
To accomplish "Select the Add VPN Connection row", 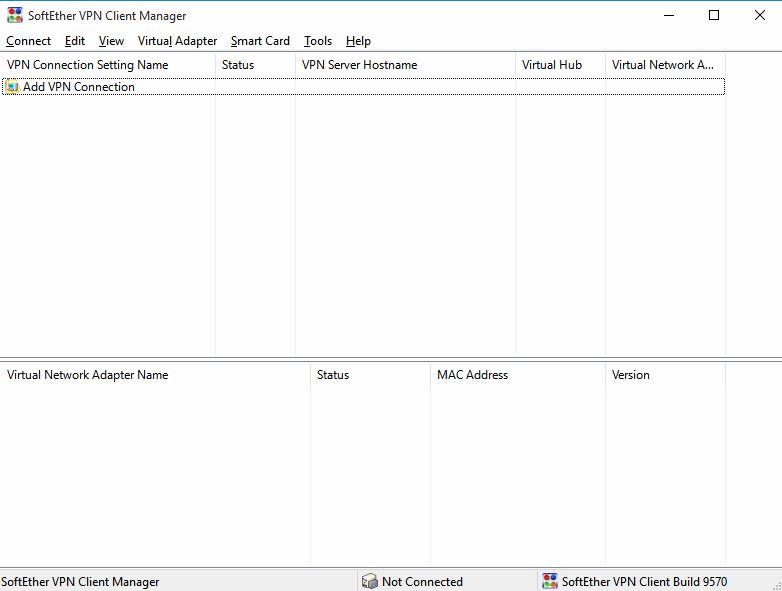I will point(364,87).
